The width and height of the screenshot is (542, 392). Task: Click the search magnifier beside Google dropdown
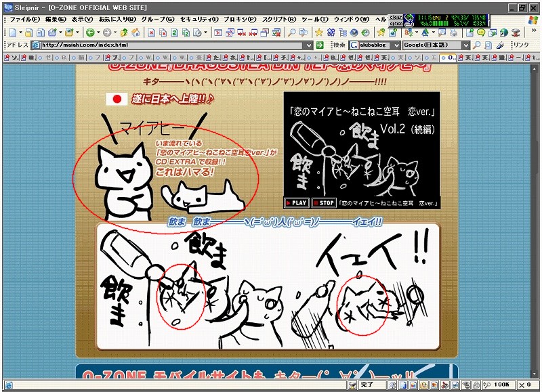click(477, 45)
